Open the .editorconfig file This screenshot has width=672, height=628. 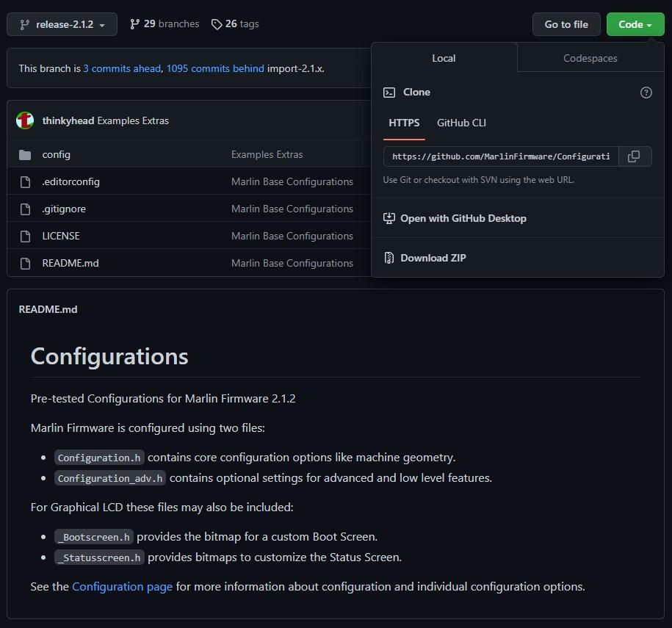71,181
